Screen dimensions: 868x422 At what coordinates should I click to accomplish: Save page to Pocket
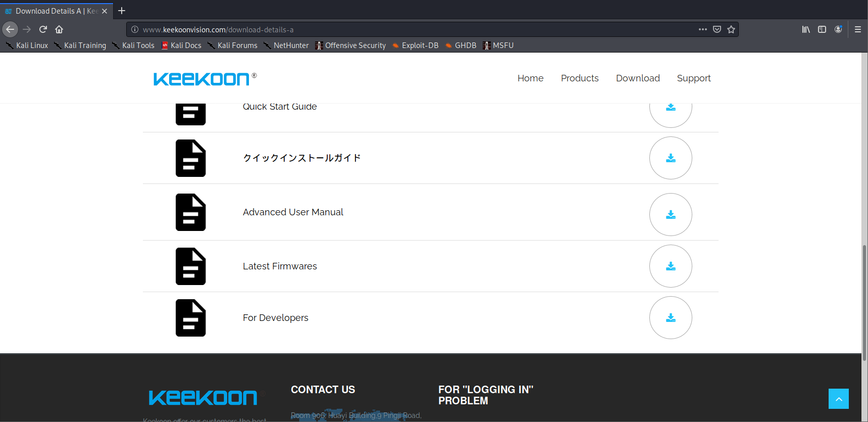717,29
